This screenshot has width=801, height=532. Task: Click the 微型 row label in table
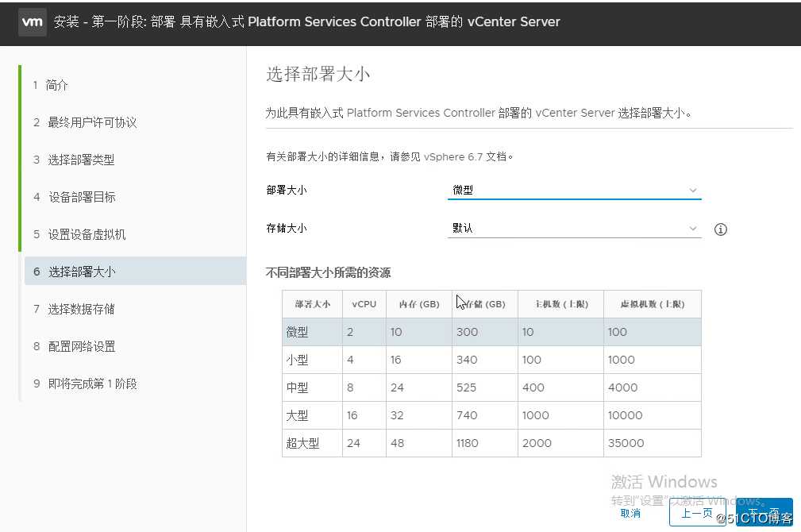pos(297,332)
